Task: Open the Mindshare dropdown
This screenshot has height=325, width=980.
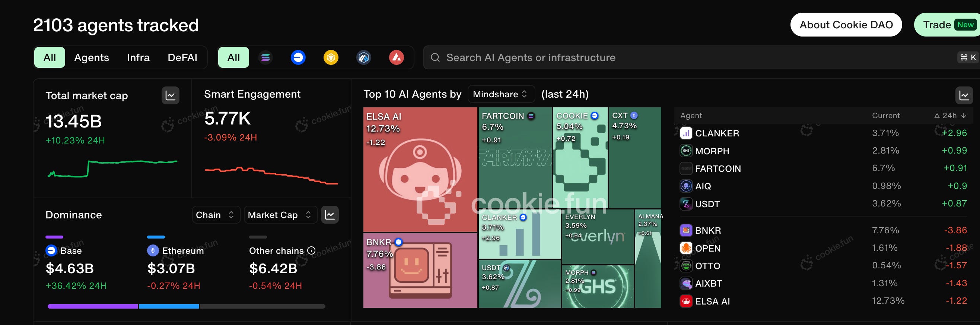Action: click(x=501, y=94)
